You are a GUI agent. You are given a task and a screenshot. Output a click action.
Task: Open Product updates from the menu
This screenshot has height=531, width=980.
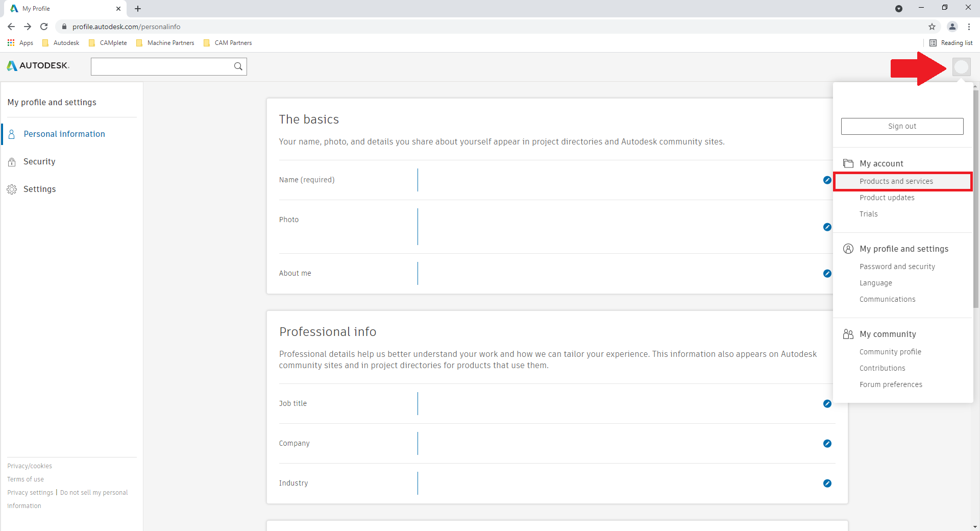tap(887, 198)
